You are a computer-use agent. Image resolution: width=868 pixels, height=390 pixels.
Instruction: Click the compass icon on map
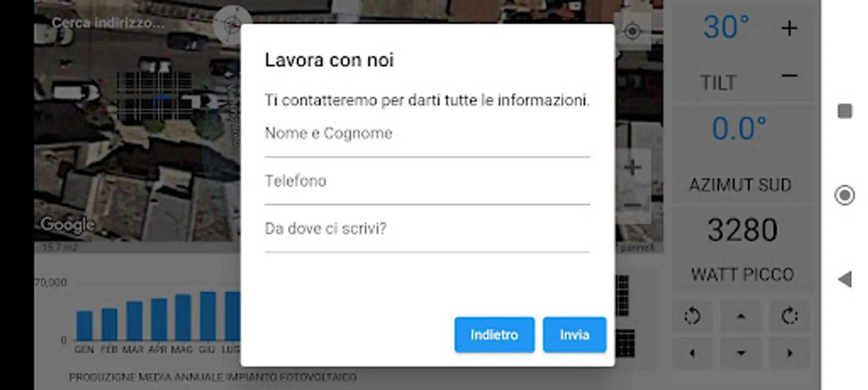(232, 25)
